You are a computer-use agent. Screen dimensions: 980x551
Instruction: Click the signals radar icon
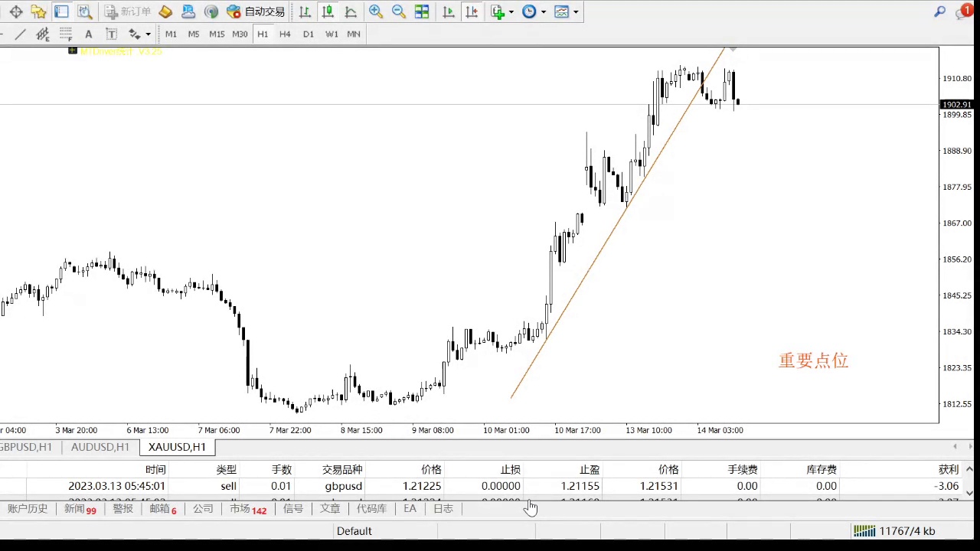tap(211, 11)
